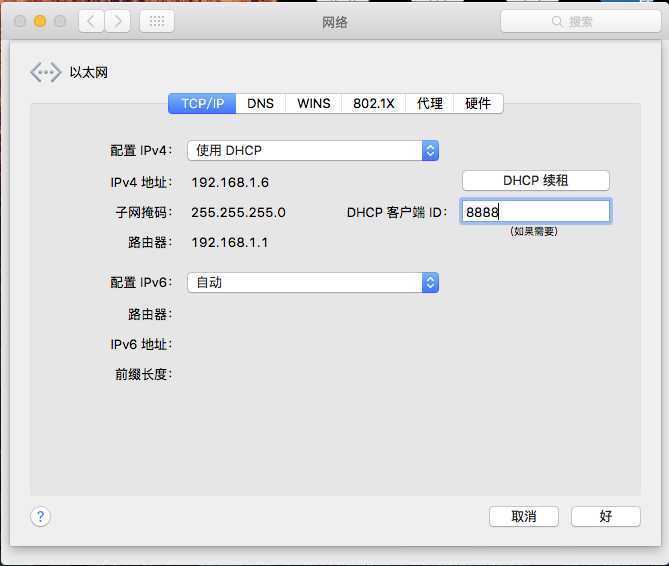
Task: Confirm with the 好 button
Action: coord(606,517)
